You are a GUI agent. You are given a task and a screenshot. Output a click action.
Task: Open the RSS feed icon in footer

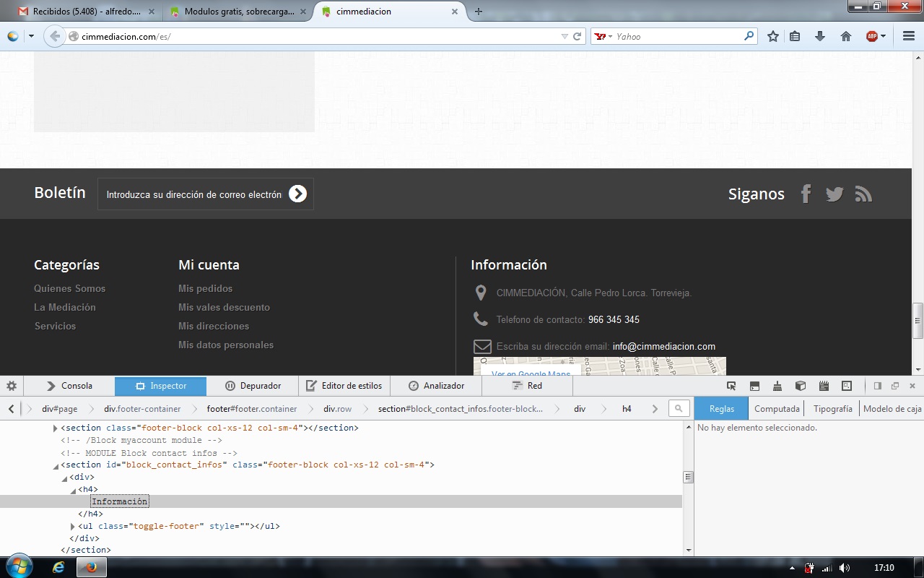(863, 194)
